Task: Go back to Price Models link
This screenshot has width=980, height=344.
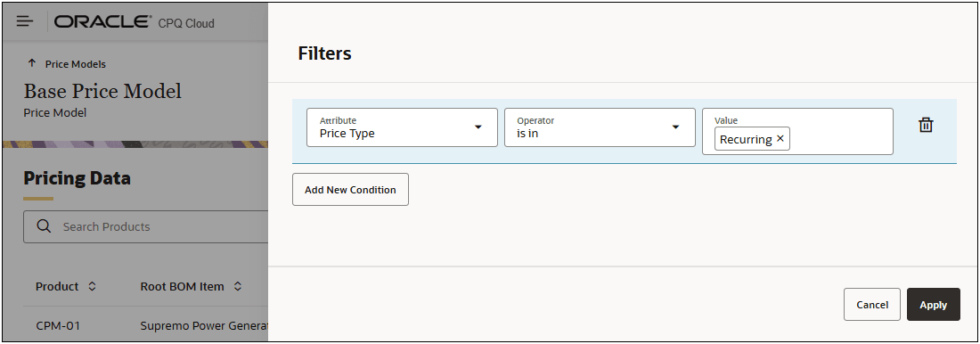Action: (76, 64)
